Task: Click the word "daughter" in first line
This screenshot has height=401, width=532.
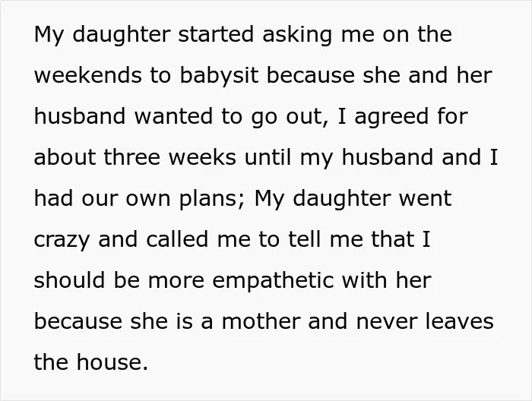Action: (x=122, y=35)
